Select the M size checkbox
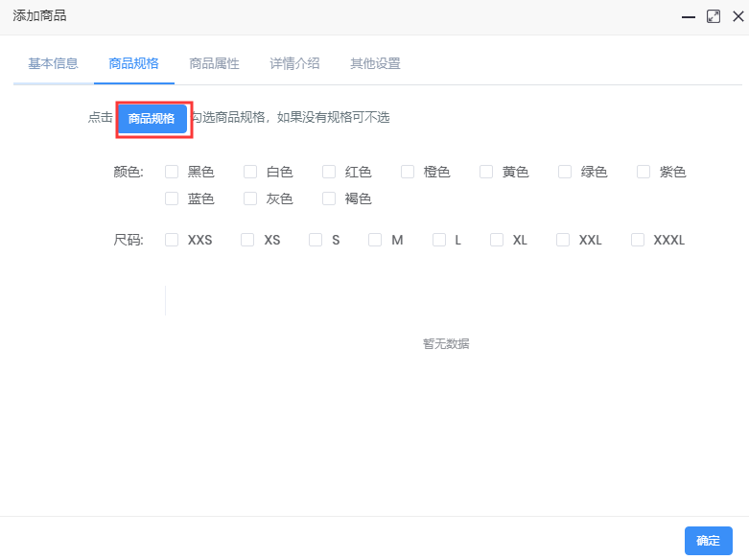This screenshot has width=749, height=560. pyautogui.click(x=375, y=240)
